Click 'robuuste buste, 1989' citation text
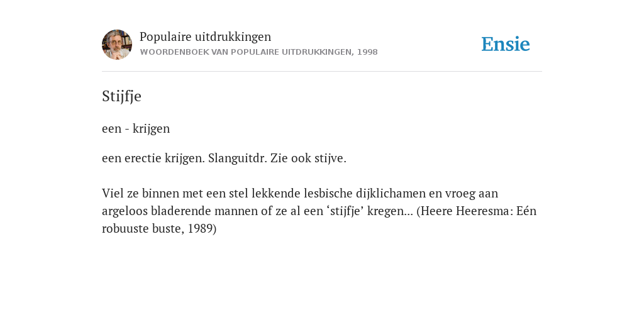This screenshot has width=644, height=322. pyautogui.click(x=159, y=229)
